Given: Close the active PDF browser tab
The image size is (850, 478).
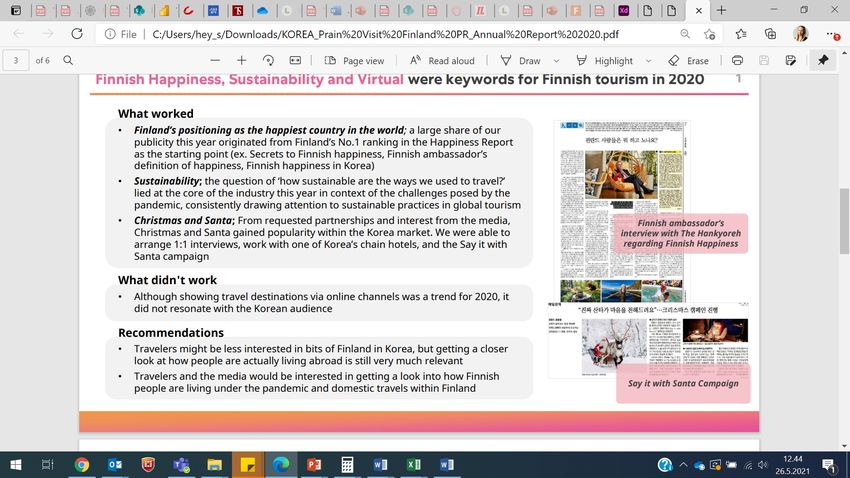Looking at the screenshot, I should click(698, 10).
